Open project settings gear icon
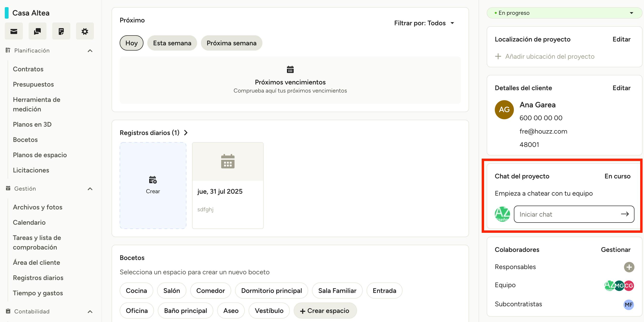The width and height of the screenshot is (644, 322). pos(85,31)
